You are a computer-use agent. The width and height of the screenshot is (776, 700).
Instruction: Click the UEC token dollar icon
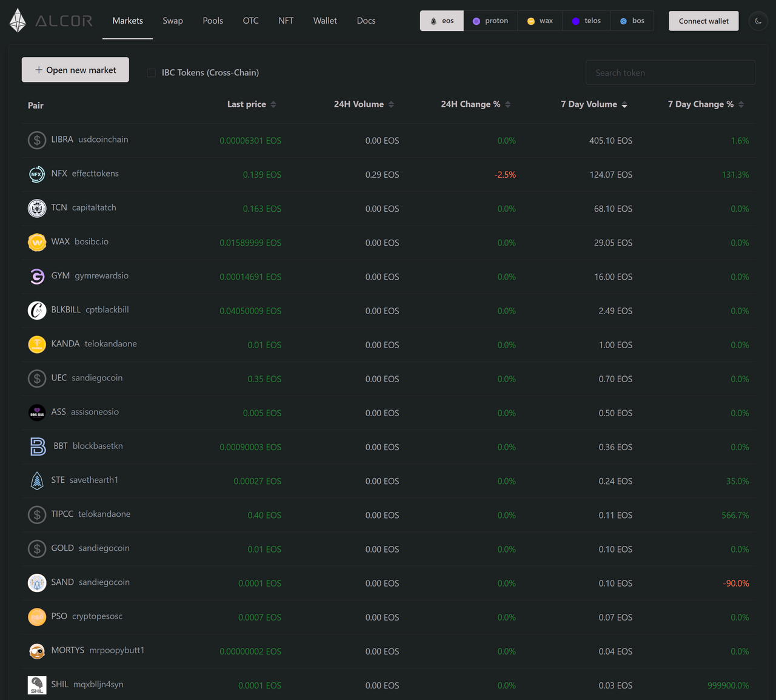point(37,379)
